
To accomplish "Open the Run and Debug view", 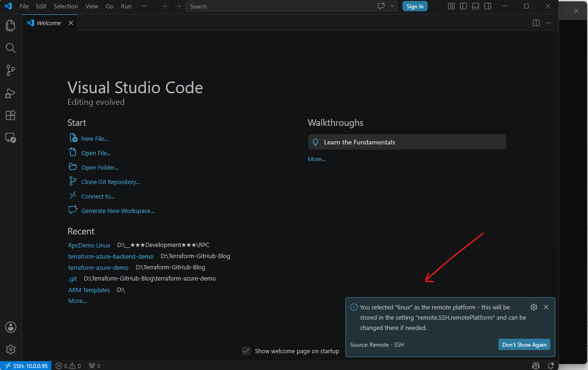I will tap(10, 93).
